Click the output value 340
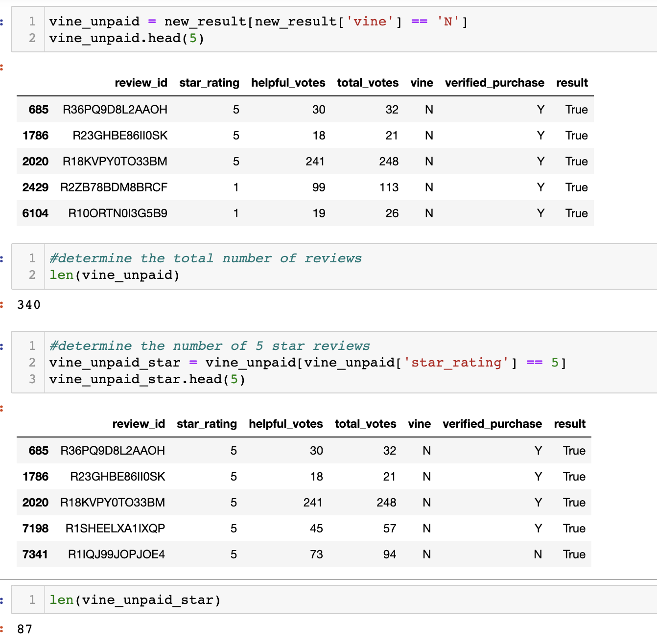The height and width of the screenshot is (644, 657). point(29,304)
